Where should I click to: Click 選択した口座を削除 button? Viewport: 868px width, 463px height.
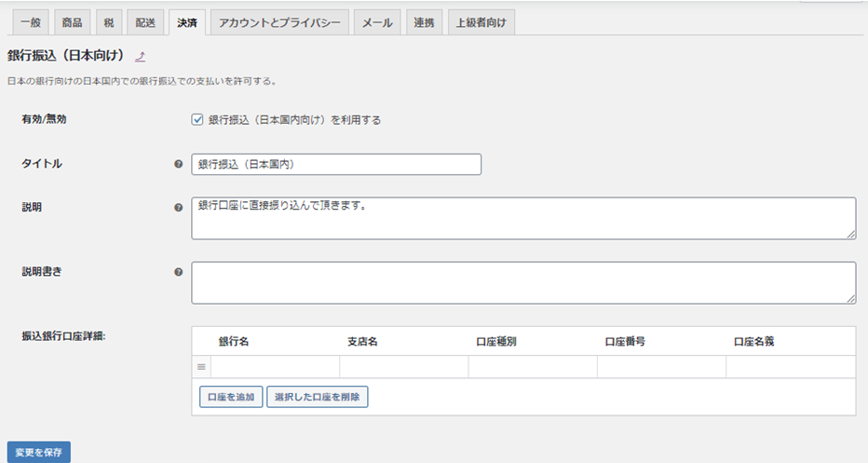click(x=318, y=397)
